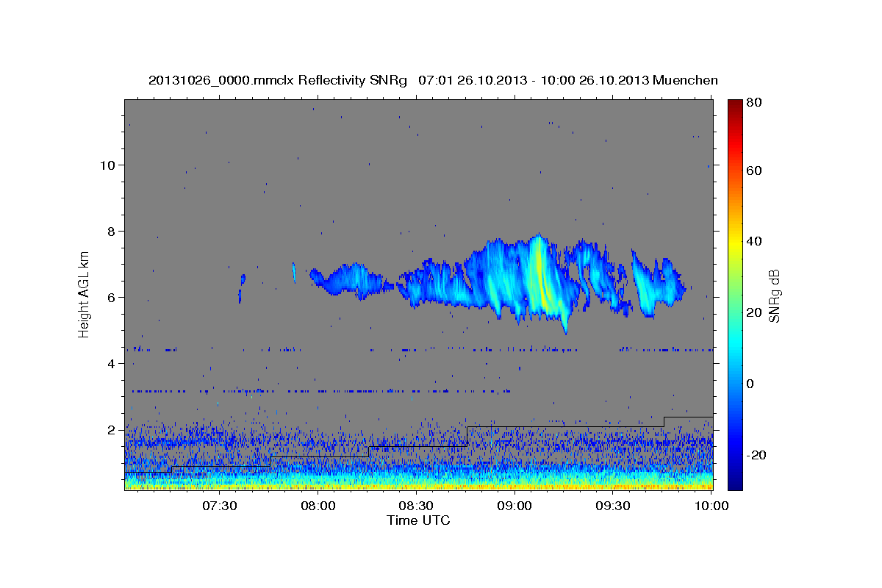882x588 pixels.
Task: Click the 'SNRg dB' colorbar label
Action: (773, 295)
